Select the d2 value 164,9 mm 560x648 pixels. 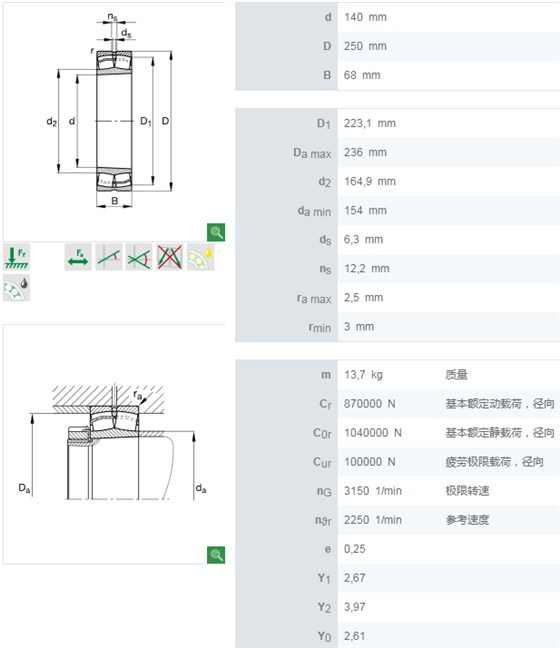(370, 181)
